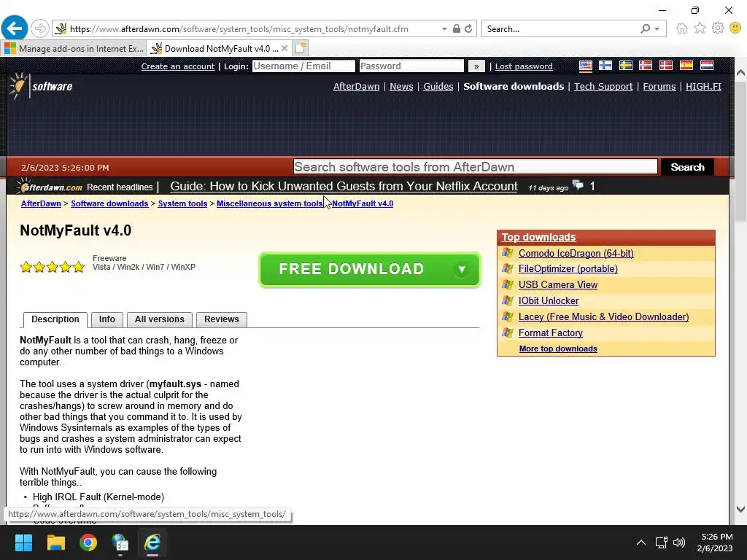Click the Create an account link
Screen dimensions: 747x560
[x=178, y=66]
